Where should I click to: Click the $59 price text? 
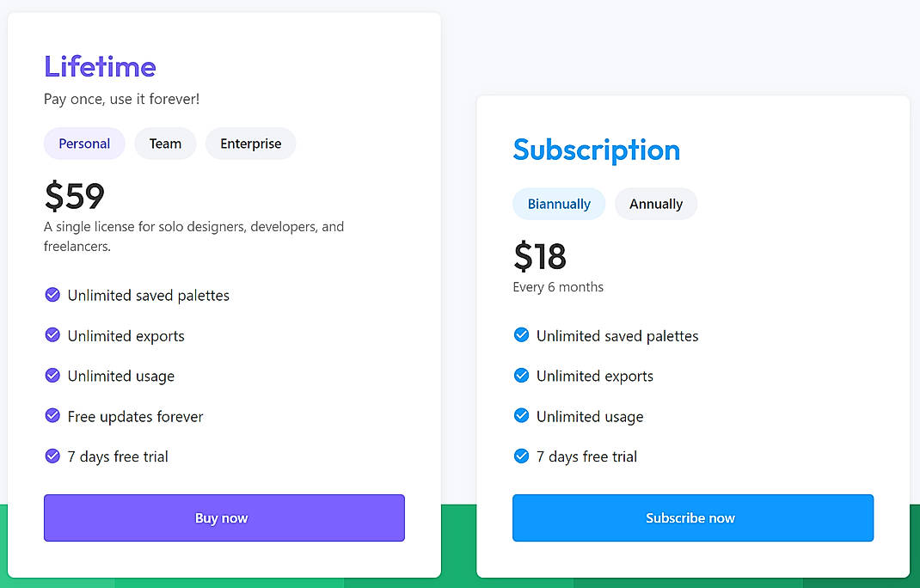75,197
